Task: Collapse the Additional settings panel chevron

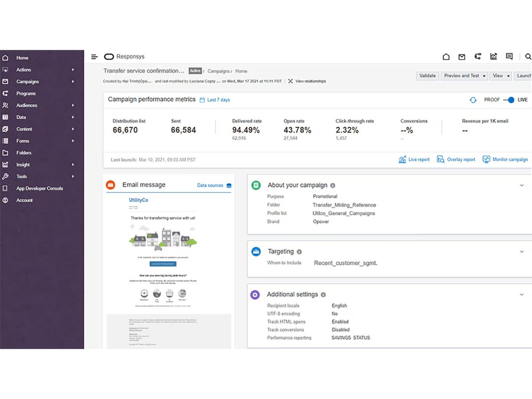Action: coord(522,294)
